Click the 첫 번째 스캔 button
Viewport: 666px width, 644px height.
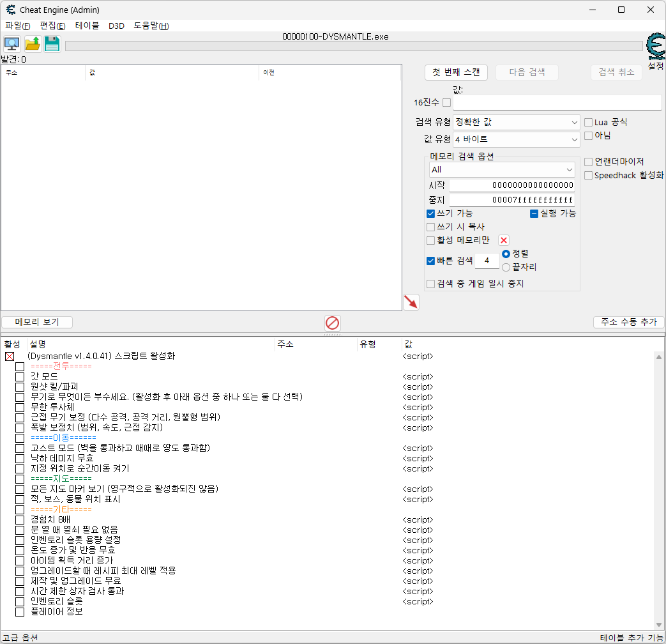tap(456, 72)
